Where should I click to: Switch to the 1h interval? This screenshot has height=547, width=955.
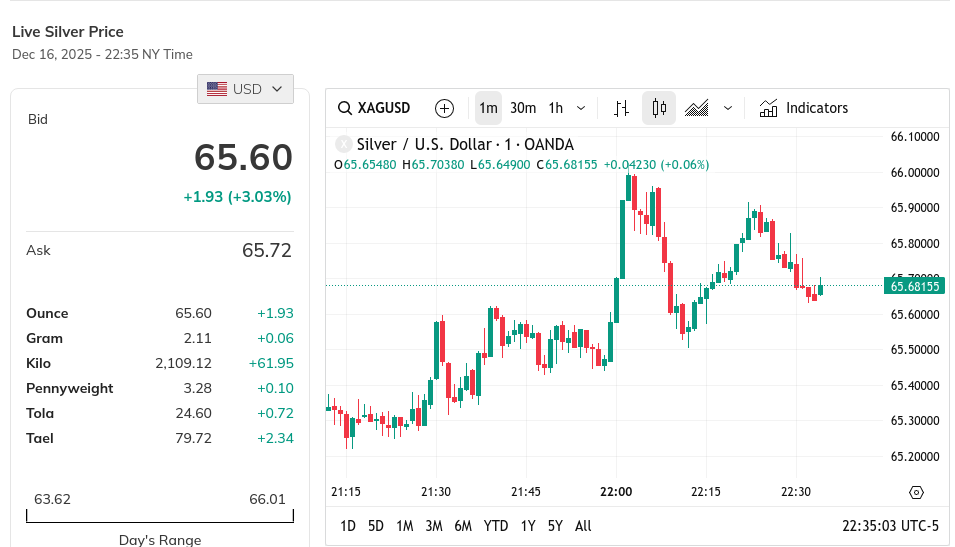point(555,108)
